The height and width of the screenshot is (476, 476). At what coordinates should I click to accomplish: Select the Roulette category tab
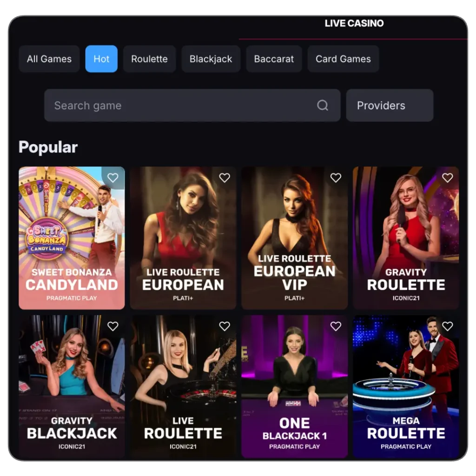149,59
